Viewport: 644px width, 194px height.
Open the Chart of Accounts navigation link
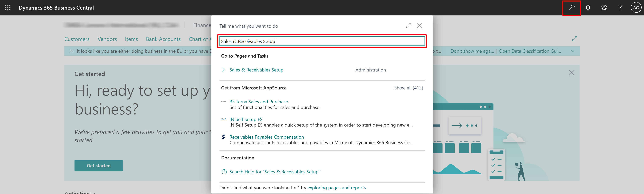pos(200,39)
